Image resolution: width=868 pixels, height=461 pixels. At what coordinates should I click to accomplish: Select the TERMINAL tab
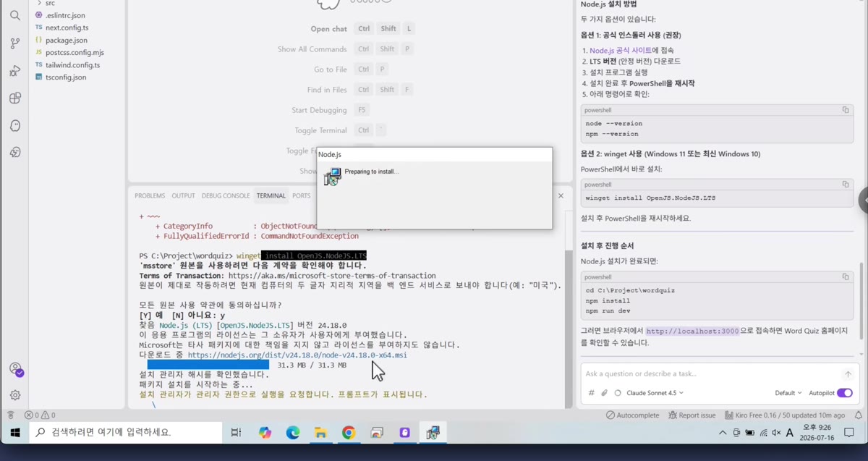[x=271, y=195]
